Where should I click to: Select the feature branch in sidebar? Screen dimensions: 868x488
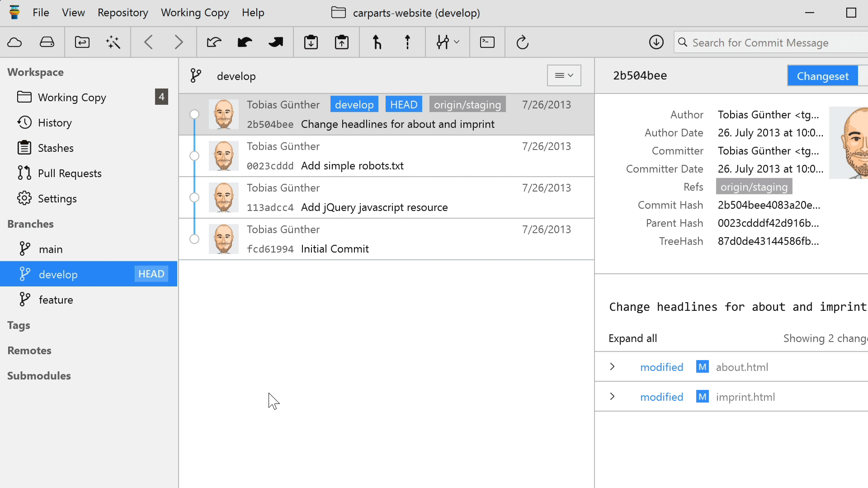pyautogui.click(x=56, y=300)
